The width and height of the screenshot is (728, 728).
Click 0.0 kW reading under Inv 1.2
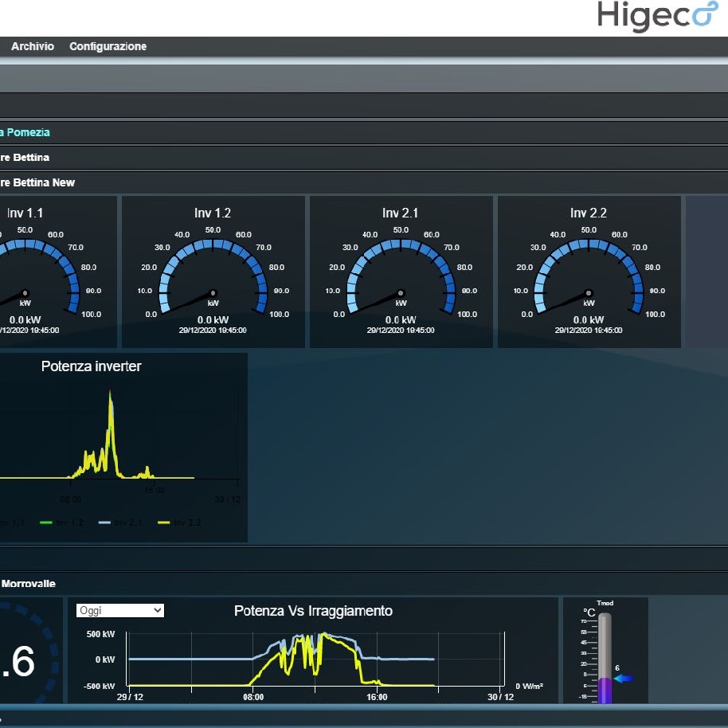[x=213, y=320]
